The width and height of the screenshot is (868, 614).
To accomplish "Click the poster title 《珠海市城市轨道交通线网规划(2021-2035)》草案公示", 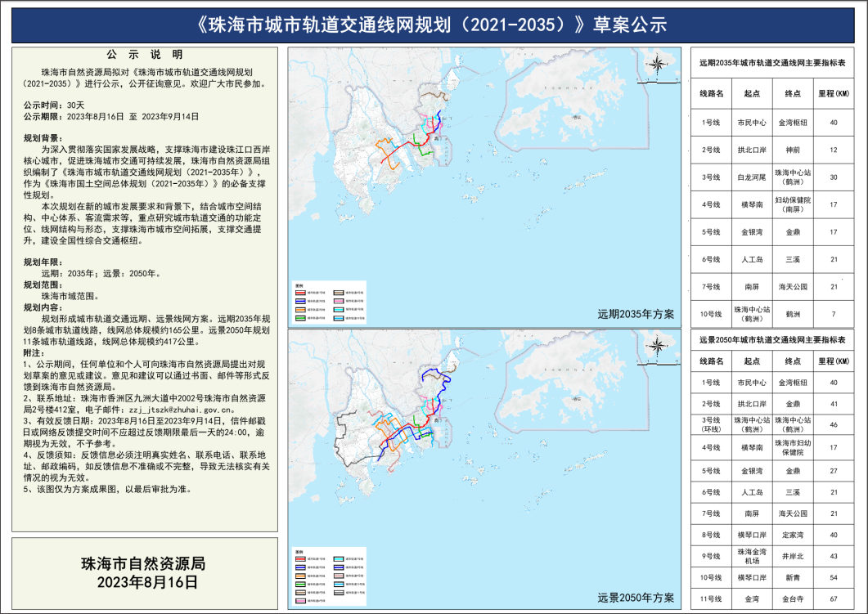I will [x=432, y=25].
